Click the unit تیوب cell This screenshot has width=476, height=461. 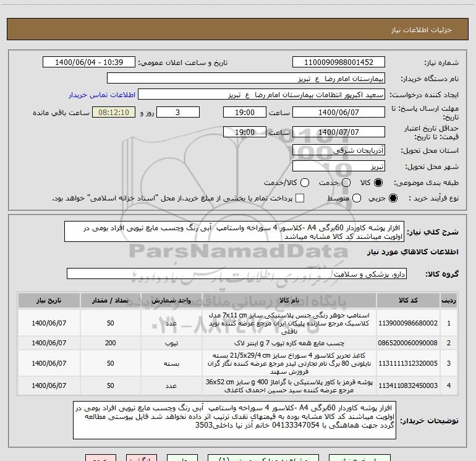click(x=171, y=343)
